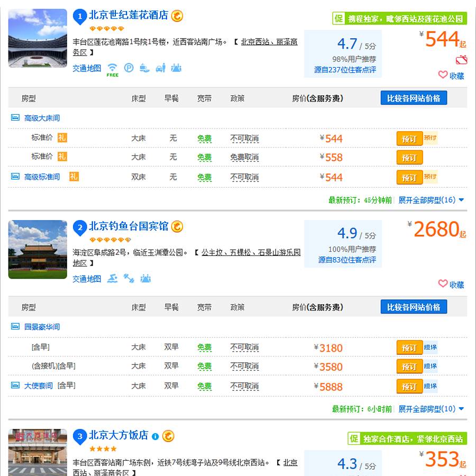Book the ¥544 双床 高级标准间
This screenshot has height=476, width=476.
[409, 177]
